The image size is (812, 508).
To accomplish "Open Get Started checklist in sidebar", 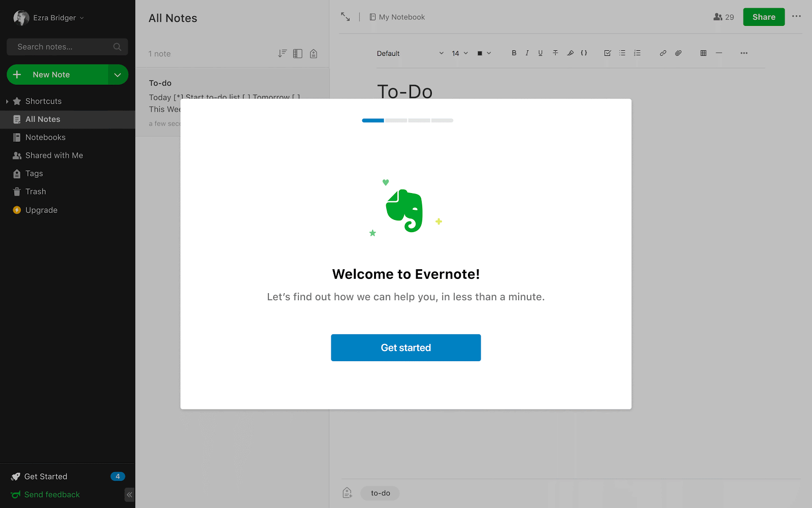I will (46, 477).
